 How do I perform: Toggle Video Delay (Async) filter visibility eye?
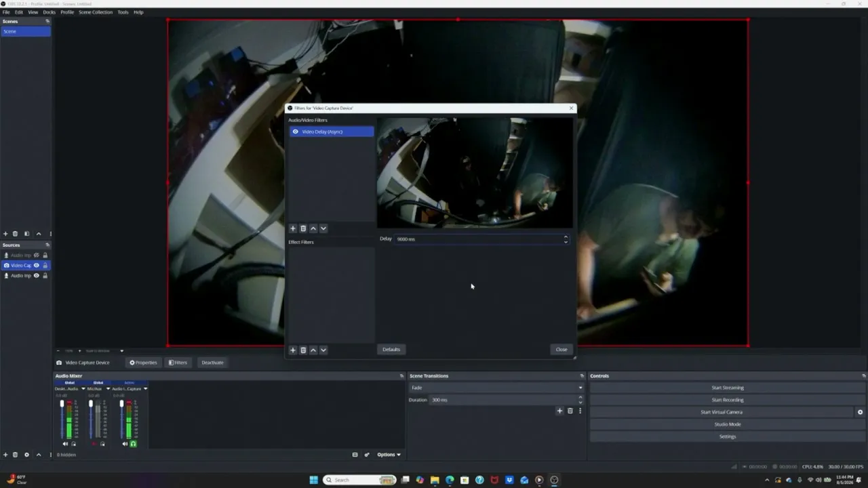click(295, 131)
